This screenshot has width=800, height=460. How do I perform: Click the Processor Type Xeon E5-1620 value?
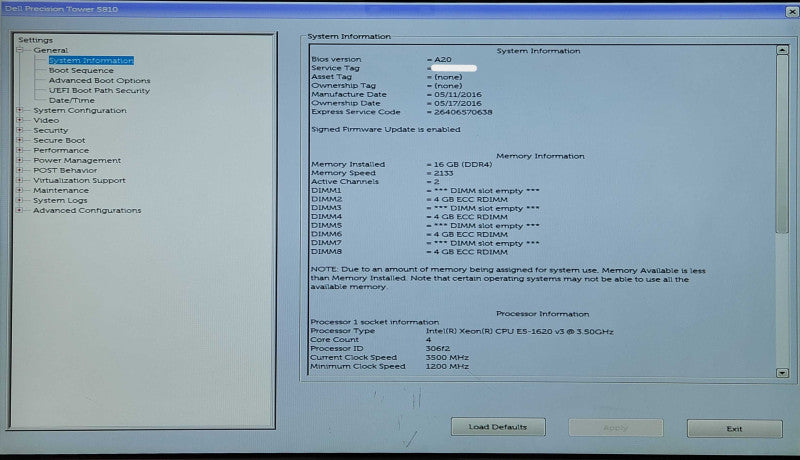pyautogui.click(x=519, y=331)
